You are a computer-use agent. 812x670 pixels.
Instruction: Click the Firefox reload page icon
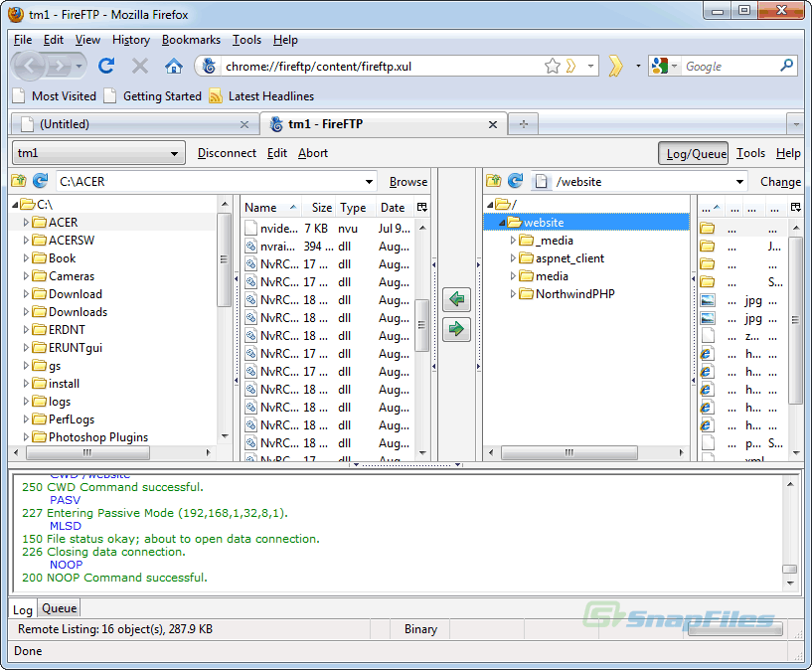[x=106, y=66]
